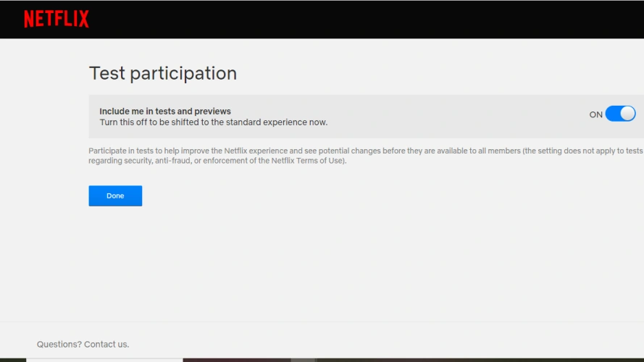Click the words Contact us in the footer

[106, 344]
